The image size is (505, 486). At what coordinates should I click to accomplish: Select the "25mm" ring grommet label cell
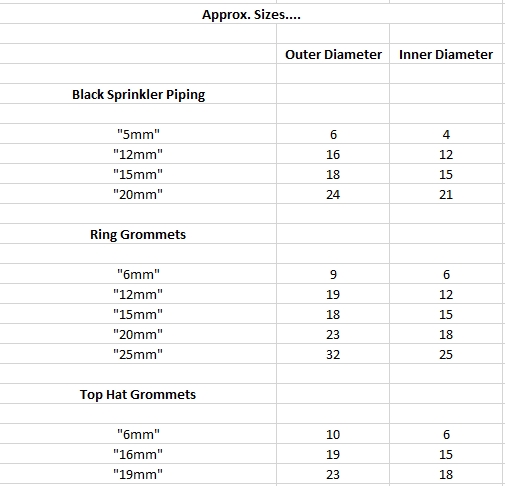(x=138, y=354)
